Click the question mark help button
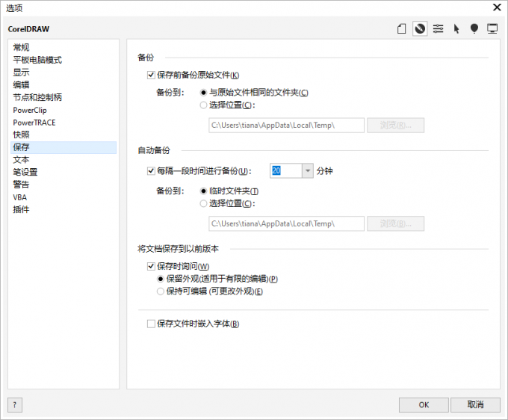This screenshot has height=420, width=508. (x=15, y=405)
